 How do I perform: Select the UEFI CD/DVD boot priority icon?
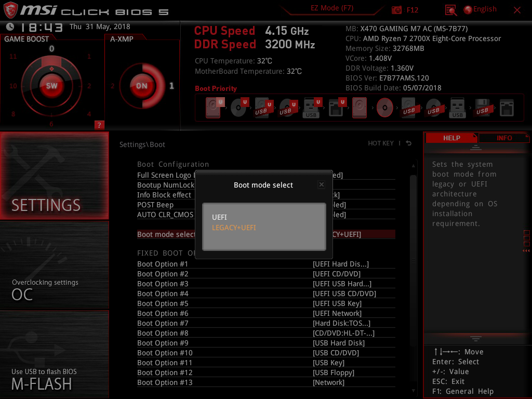pyautogui.click(x=239, y=108)
